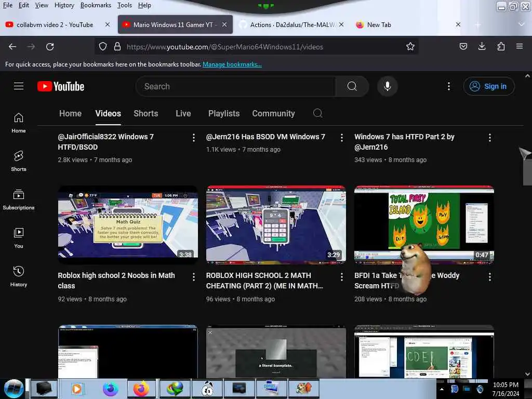Open the channel Home tab
This screenshot has height=399, width=532.
pyautogui.click(x=70, y=113)
